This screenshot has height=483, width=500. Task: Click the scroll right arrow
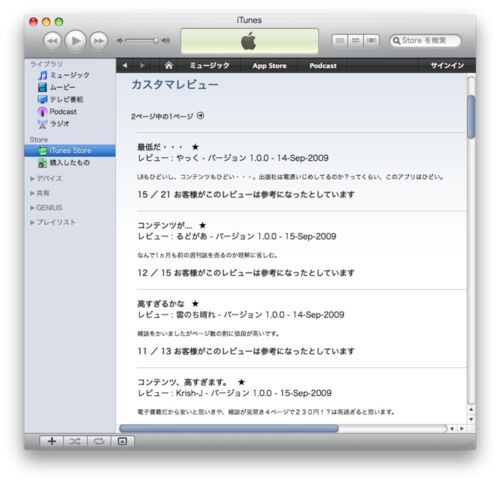462,428
